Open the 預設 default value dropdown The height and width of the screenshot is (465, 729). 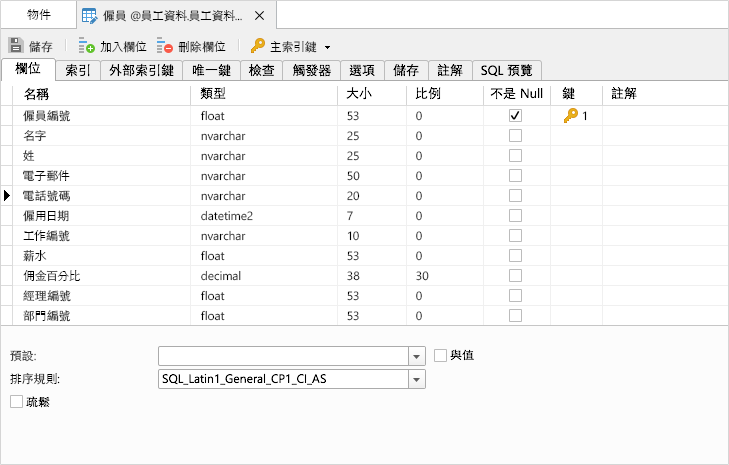(417, 356)
